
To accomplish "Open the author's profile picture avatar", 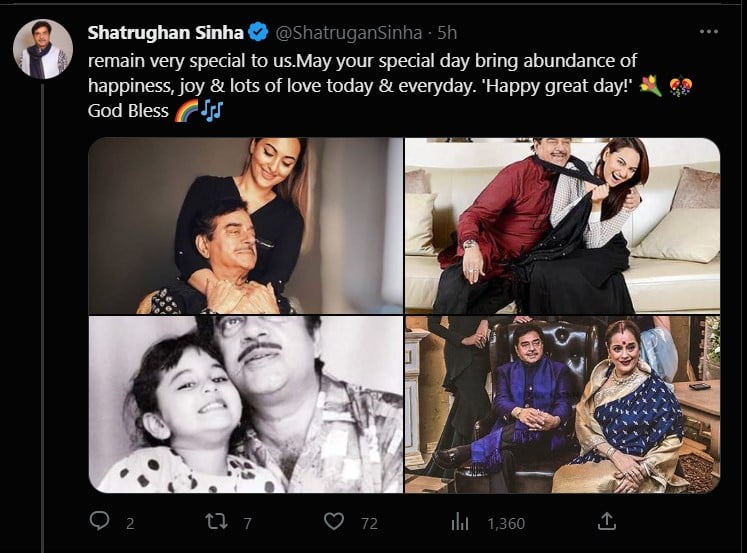I will [x=42, y=49].
